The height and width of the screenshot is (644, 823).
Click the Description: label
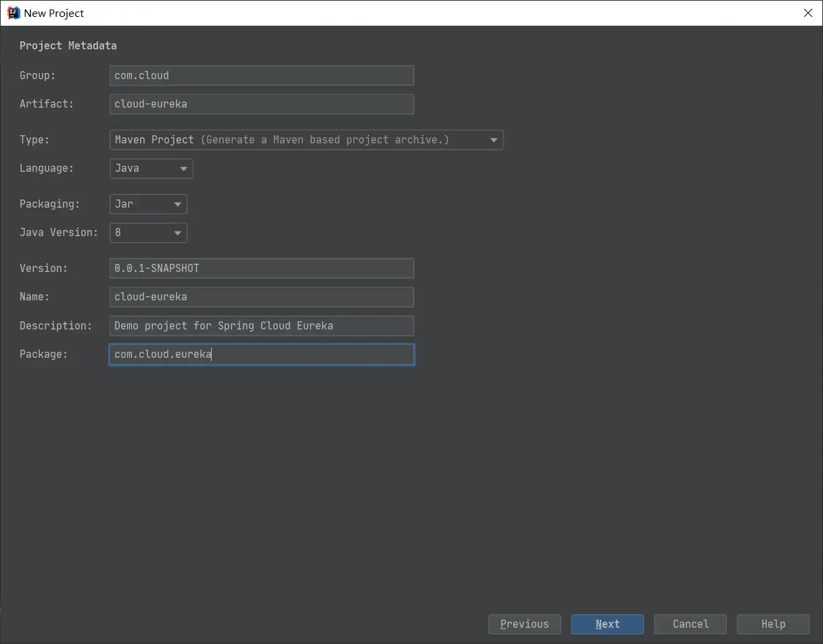(x=55, y=325)
